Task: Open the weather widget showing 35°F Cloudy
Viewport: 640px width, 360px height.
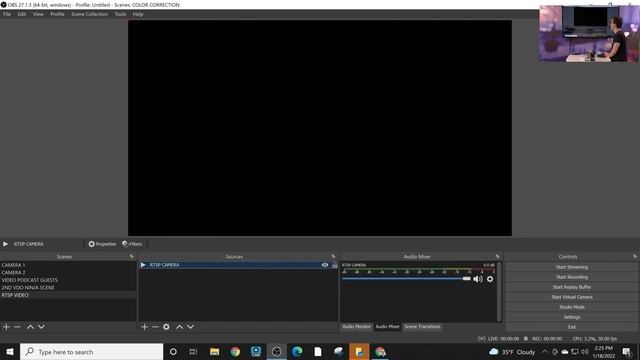Action: 512,352
